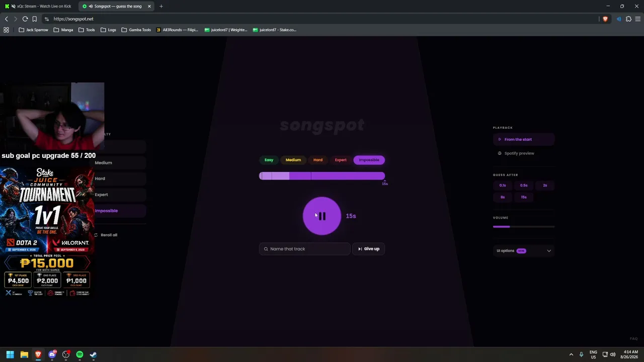Image resolution: width=644 pixels, height=362 pixels.
Task: Click the Give up button
Action: [x=369, y=249]
